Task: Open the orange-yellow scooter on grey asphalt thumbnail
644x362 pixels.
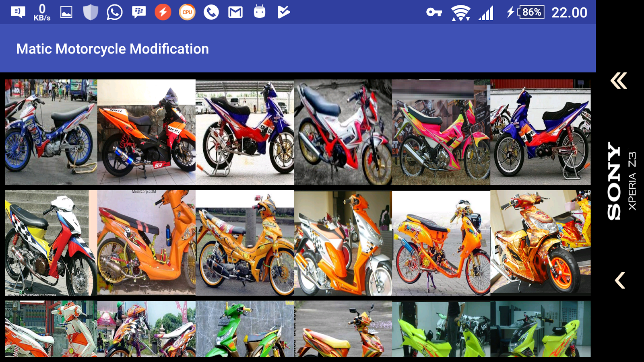Action: 343,329
